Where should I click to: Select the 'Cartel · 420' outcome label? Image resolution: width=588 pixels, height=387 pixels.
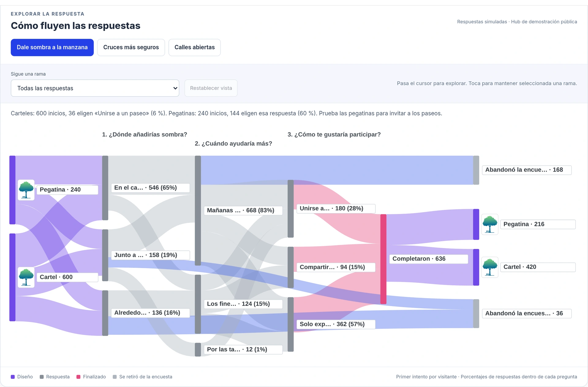coord(538,267)
